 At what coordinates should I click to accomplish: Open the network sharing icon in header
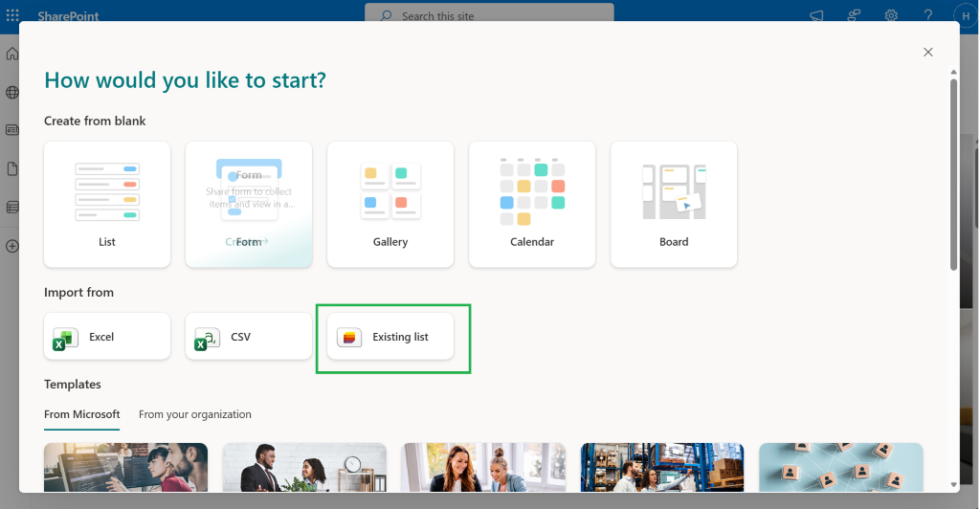pos(854,15)
